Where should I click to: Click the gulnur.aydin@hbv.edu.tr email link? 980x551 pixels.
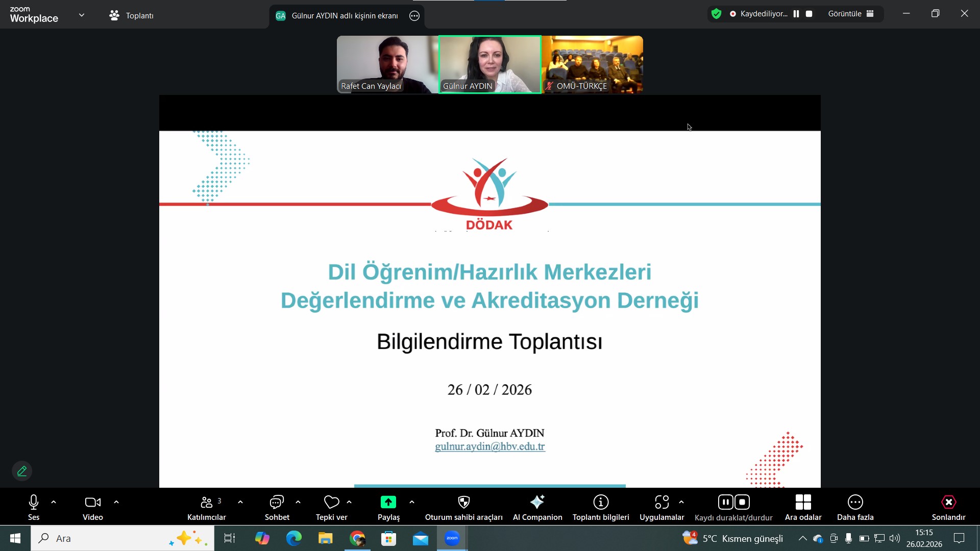tap(489, 446)
